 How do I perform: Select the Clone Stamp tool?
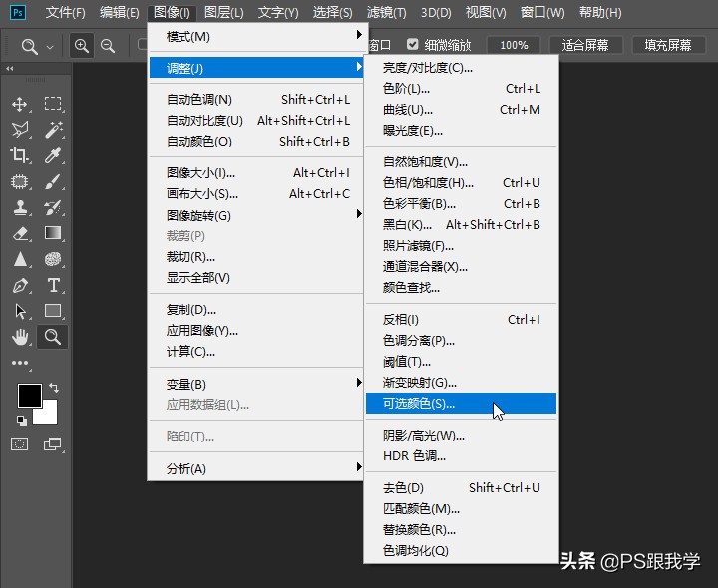point(20,207)
